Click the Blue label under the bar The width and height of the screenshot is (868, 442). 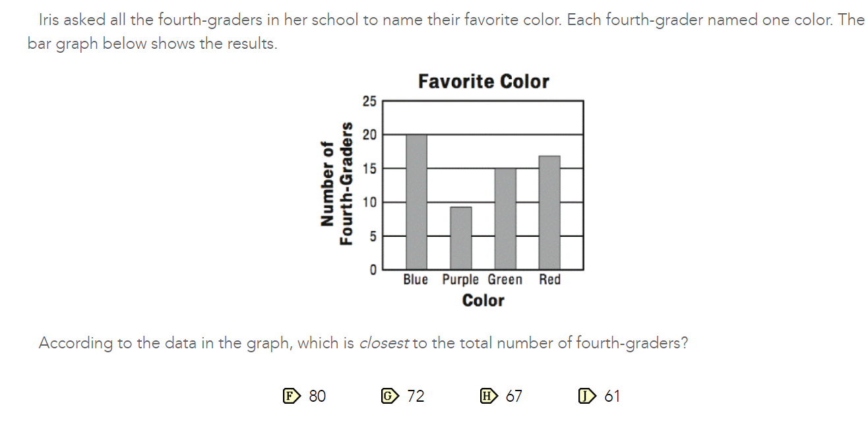point(416,280)
